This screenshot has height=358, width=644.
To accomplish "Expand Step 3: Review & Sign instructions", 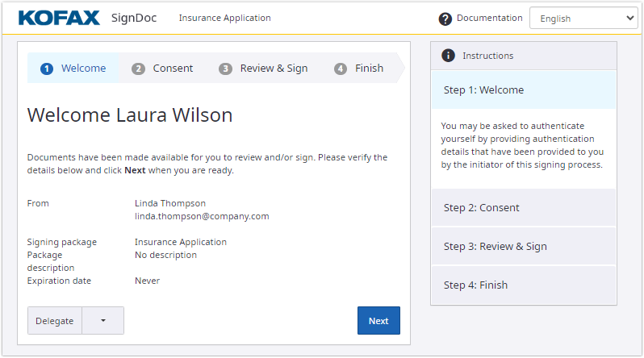I will 523,247.
